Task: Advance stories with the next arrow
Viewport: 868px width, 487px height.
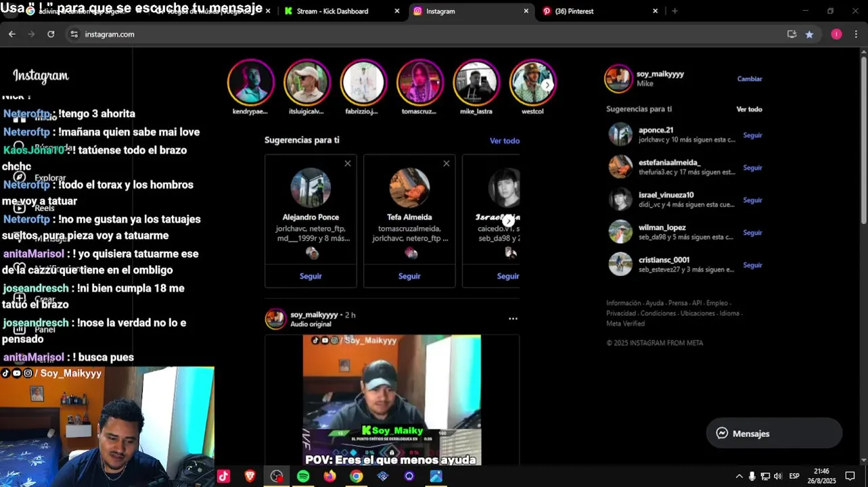Action: pos(547,85)
